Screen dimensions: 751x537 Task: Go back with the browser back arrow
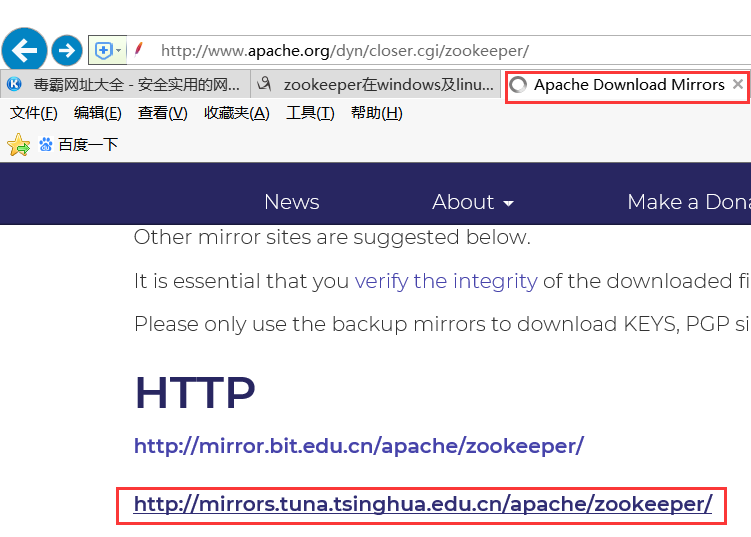[24, 50]
